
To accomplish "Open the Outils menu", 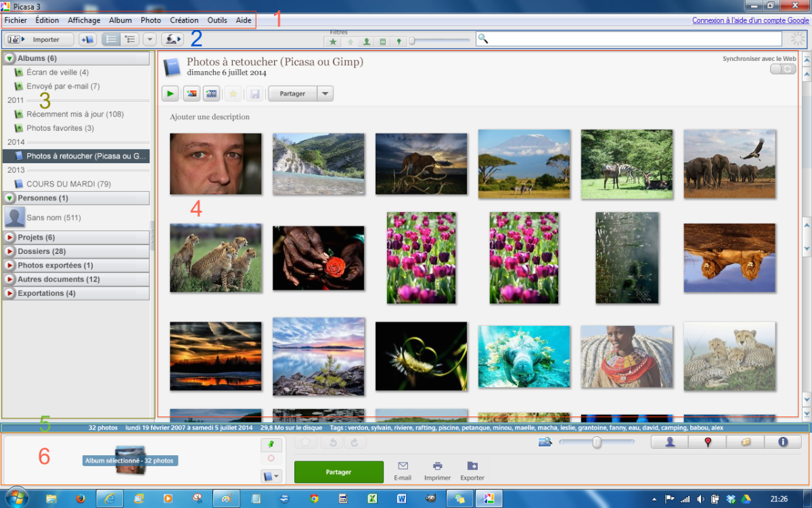I will [217, 20].
